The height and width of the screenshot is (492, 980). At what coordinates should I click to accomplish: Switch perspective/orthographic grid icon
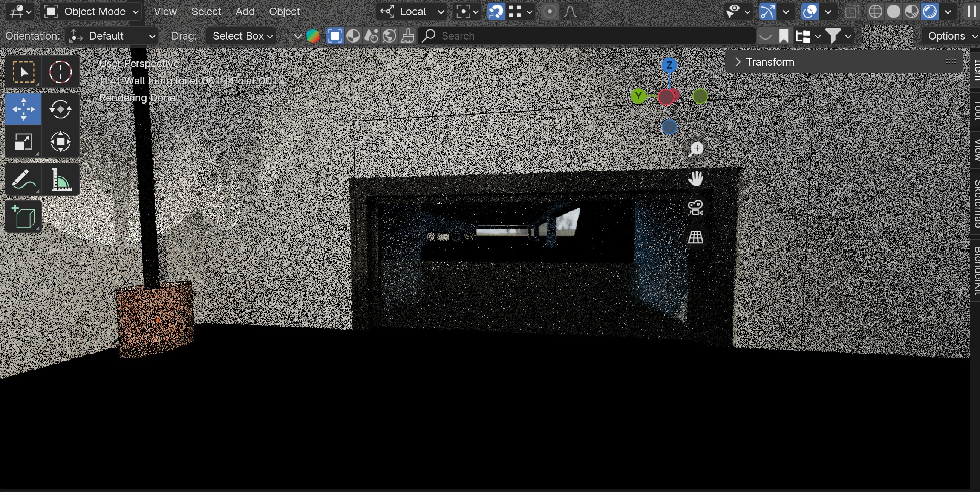[696, 237]
